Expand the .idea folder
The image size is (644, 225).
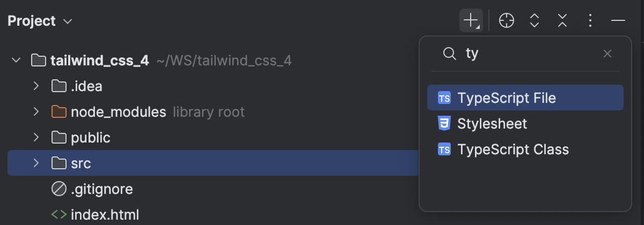tap(36, 86)
